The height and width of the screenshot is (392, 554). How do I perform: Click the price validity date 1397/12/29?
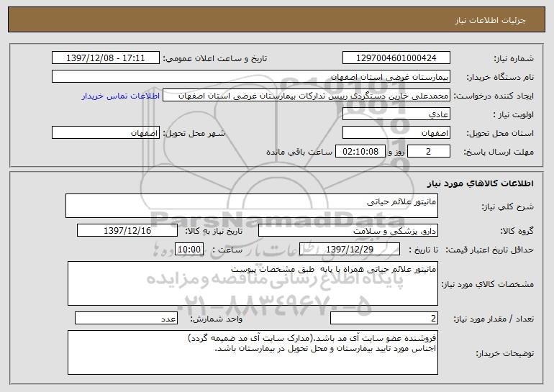350,250
